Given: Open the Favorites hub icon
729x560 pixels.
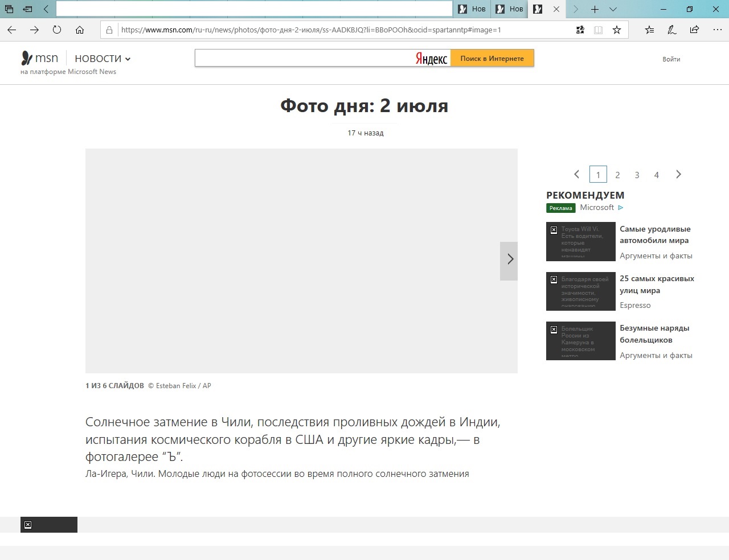Looking at the screenshot, I should coord(649,30).
